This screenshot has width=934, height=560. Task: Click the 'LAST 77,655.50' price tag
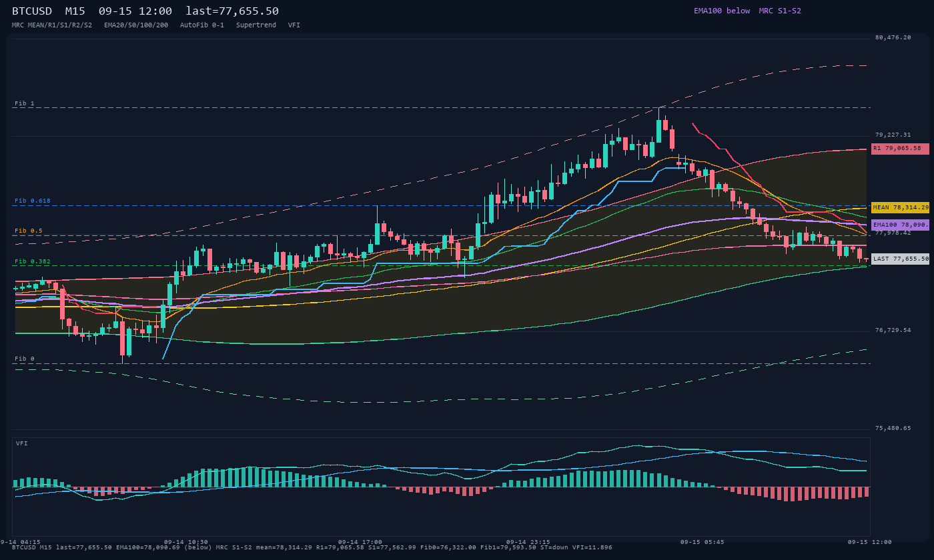pos(900,259)
